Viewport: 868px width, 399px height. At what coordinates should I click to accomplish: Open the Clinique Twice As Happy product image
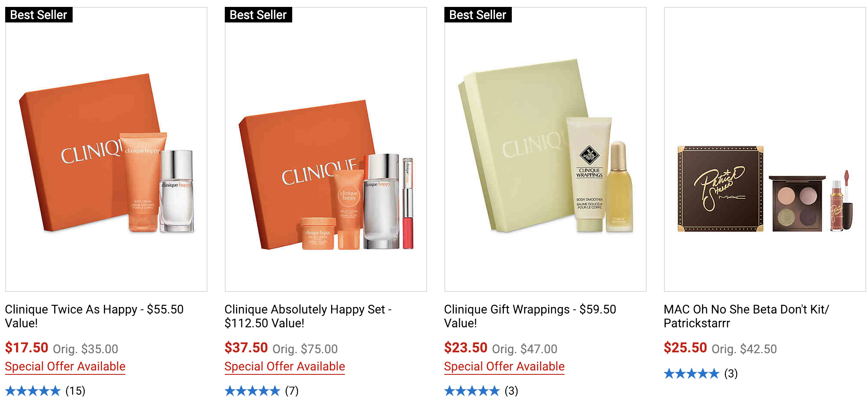click(x=106, y=149)
